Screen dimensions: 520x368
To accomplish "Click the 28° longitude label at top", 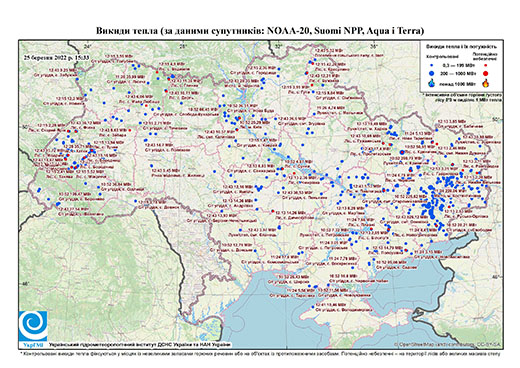I will 182,46.
